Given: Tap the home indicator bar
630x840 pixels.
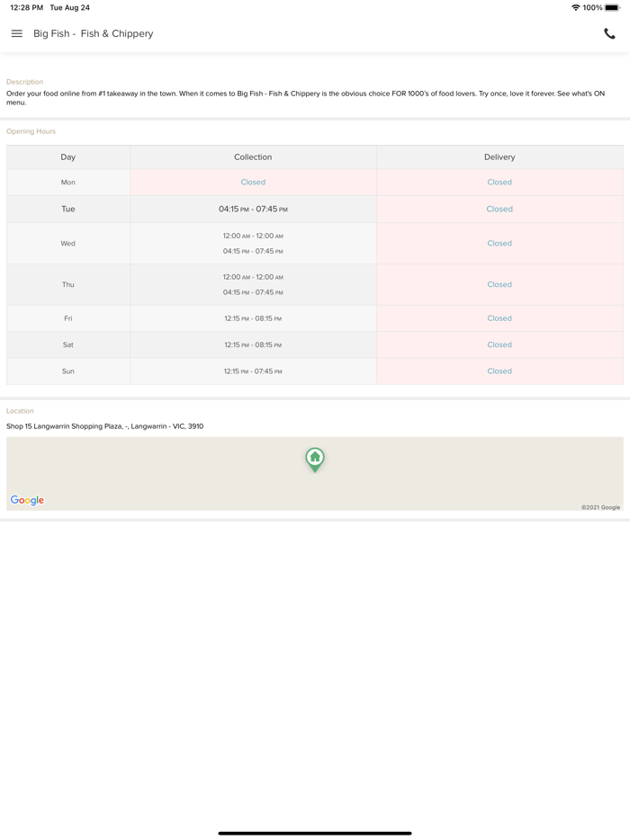Looking at the screenshot, I should click(315, 833).
